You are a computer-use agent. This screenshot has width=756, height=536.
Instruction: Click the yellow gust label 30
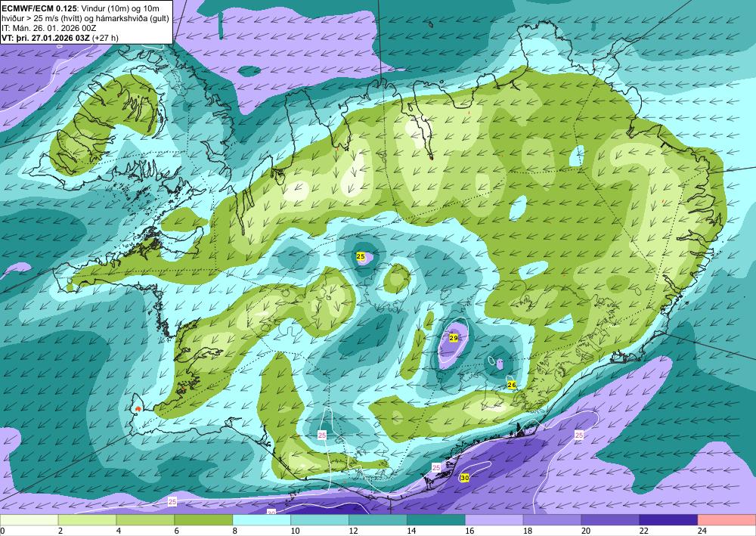tap(465, 478)
